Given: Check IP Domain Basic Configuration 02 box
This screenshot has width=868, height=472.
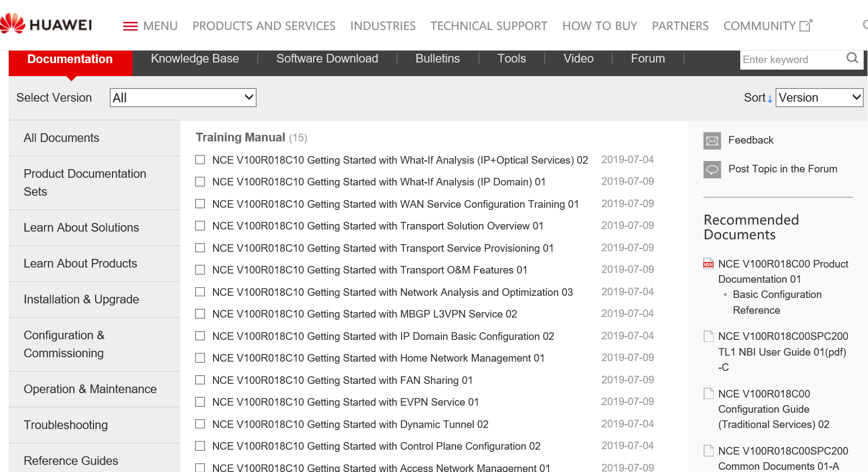Looking at the screenshot, I should click(x=200, y=336).
